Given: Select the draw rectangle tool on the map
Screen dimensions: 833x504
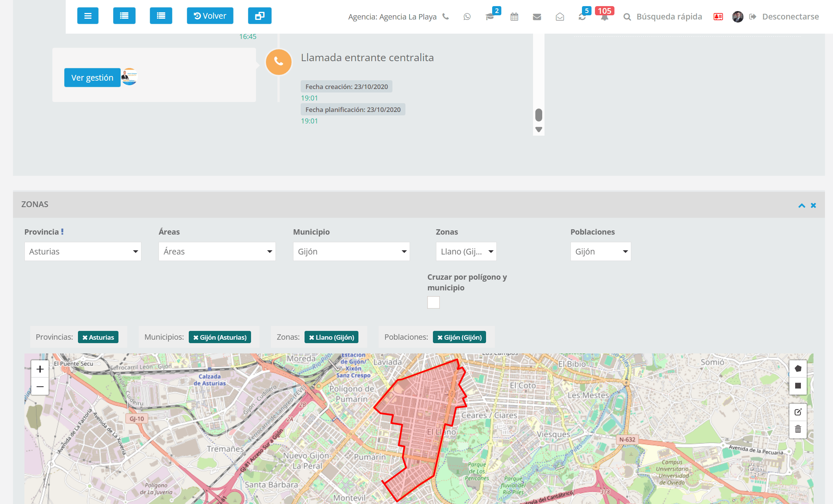Looking at the screenshot, I should tap(798, 386).
